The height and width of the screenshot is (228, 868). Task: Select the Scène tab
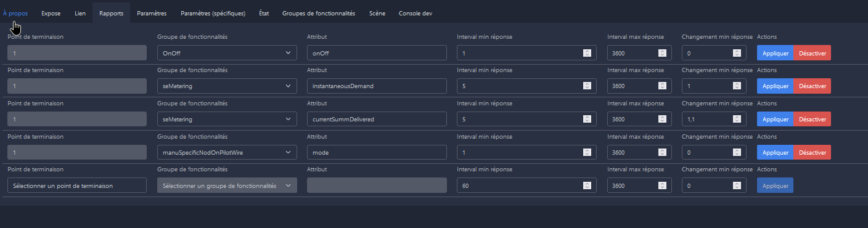pyautogui.click(x=377, y=13)
